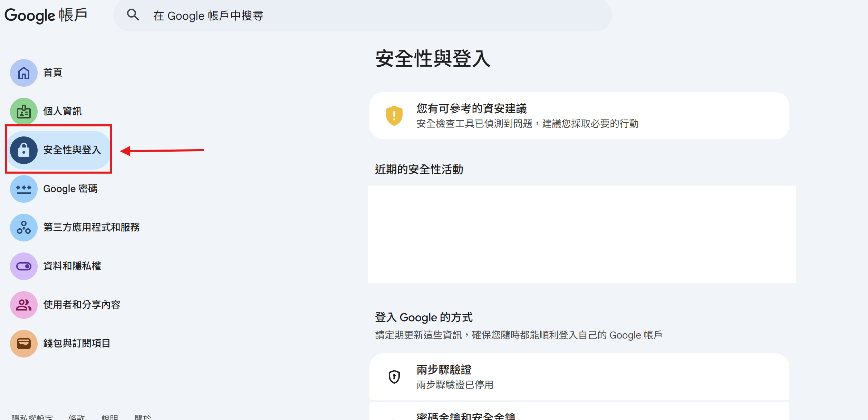Screen dimensions: 868x420
Task: Go to 資料和隱私權 in the sidebar
Action: click(x=72, y=266)
